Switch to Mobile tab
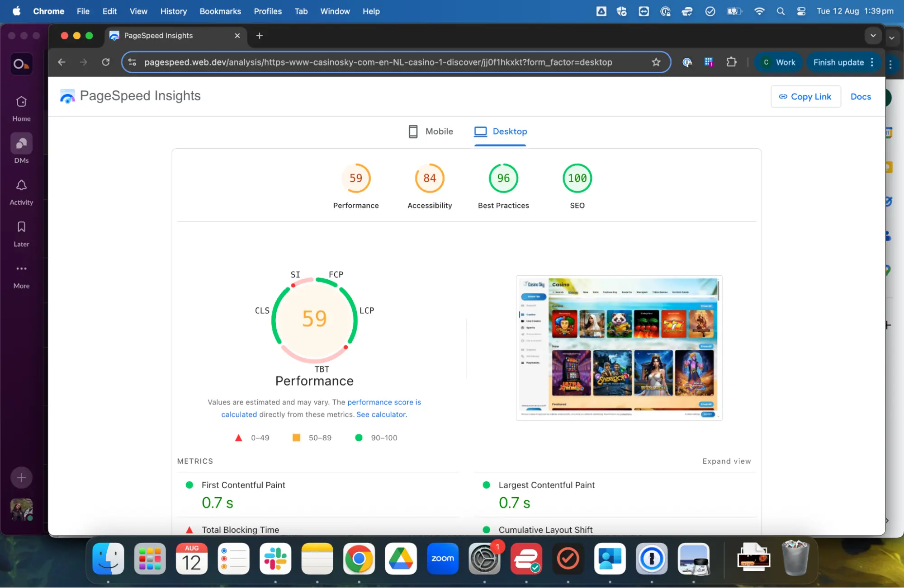Screen dimensions: 904x588 pos(431,132)
